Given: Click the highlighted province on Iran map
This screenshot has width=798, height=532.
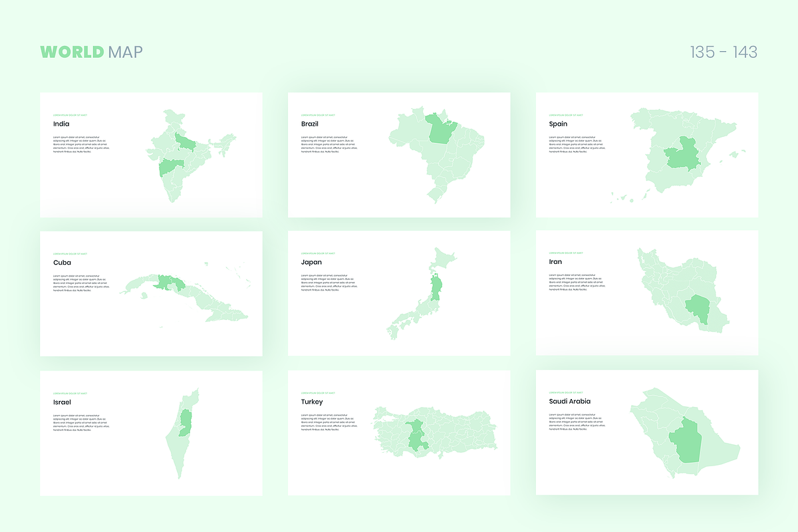Looking at the screenshot, I should coord(698,308).
